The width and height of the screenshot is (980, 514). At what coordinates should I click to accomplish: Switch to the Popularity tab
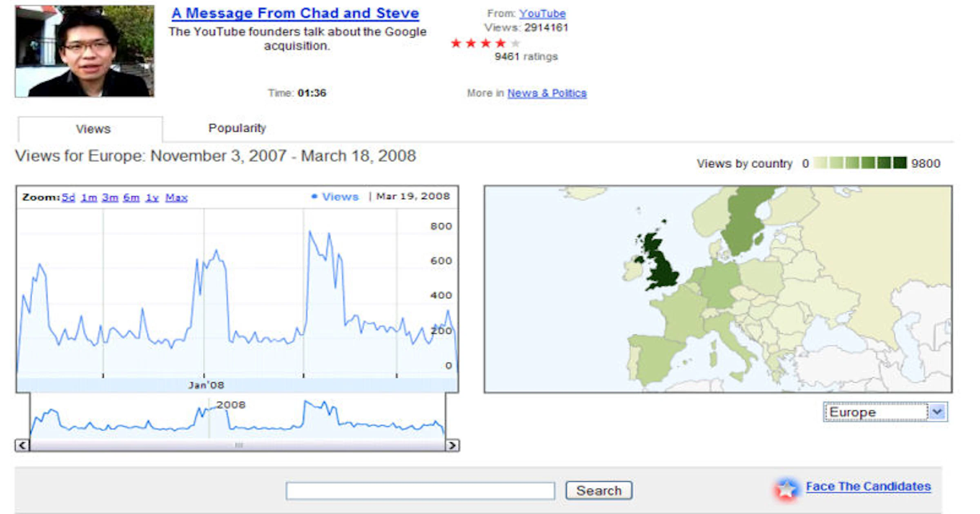click(237, 128)
